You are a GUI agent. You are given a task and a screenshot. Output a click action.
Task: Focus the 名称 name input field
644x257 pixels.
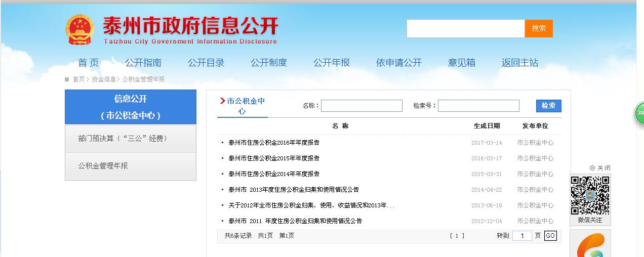point(361,106)
